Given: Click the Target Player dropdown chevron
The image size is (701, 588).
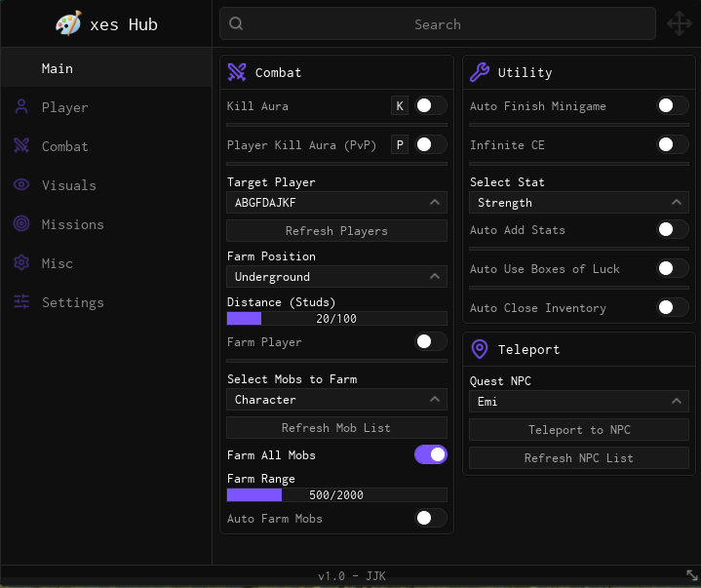Looking at the screenshot, I should pyautogui.click(x=435, y=203).
